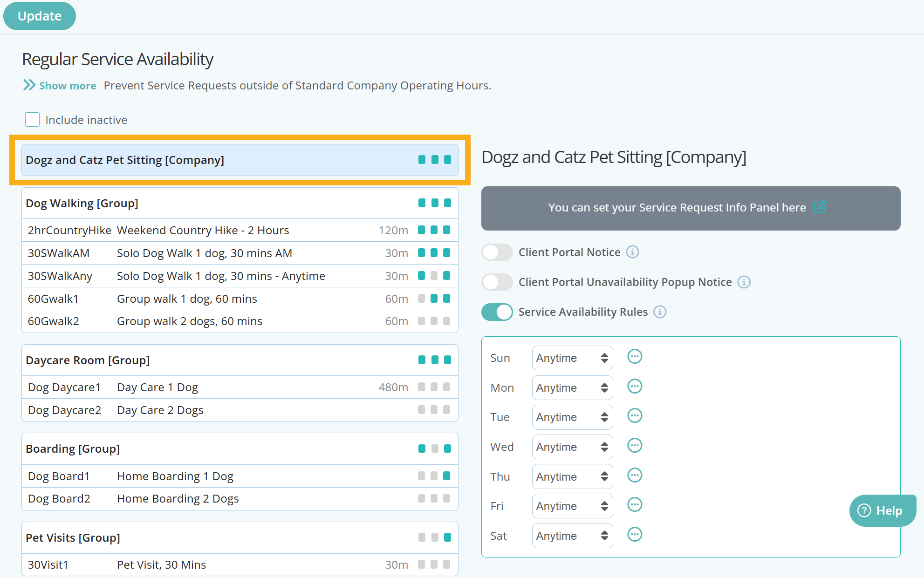The width and height of the screenshot is (924, 578).
Task: Open the Dog Walking [Group] row
Action: click(x=240, y=203)
